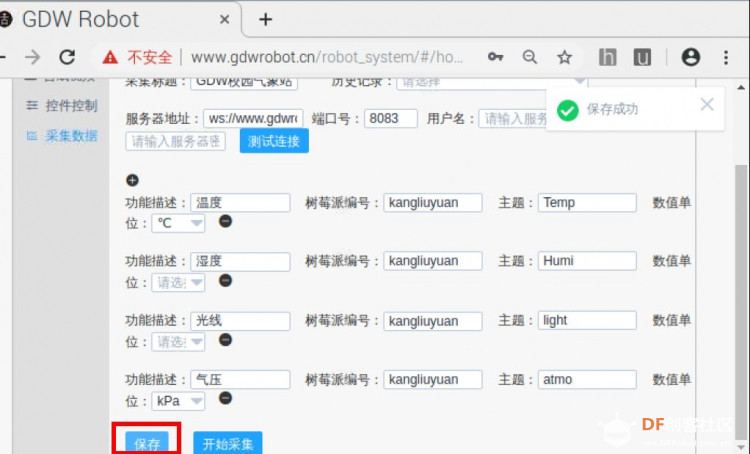The image size is (750, 454).
Task: Click the 功能描述 field containing 温度
Action: click(240, 203)
